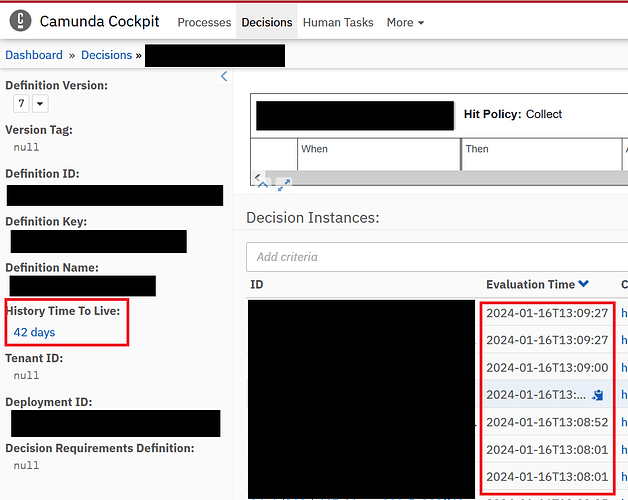Sort by the Evaluation Time header

click(x=530, y=284)
